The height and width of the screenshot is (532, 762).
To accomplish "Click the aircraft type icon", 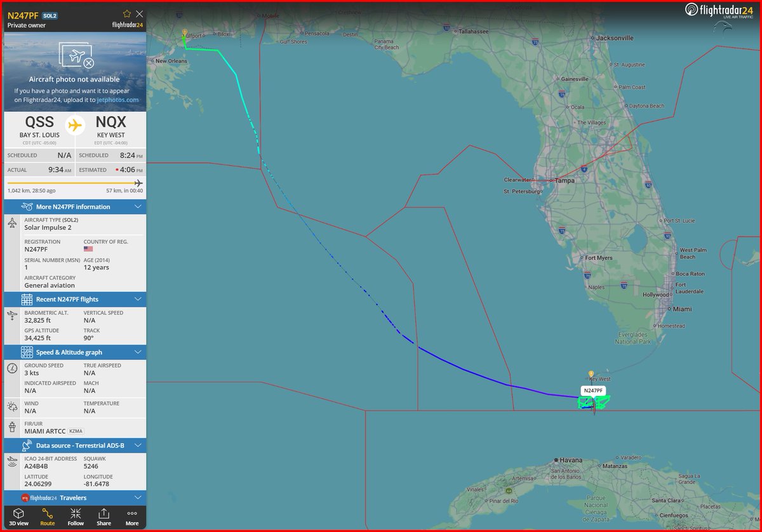I will pyautogui.click(x=12, y=223).
